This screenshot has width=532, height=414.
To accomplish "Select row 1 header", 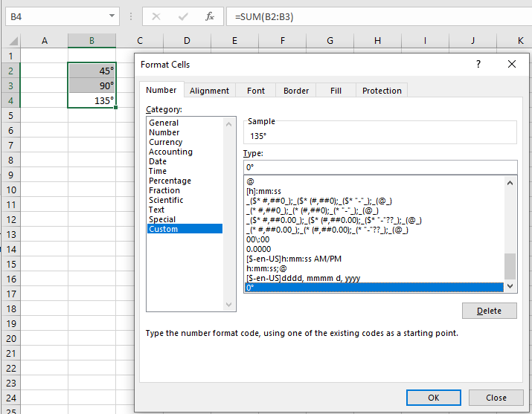I will point(10,56).
